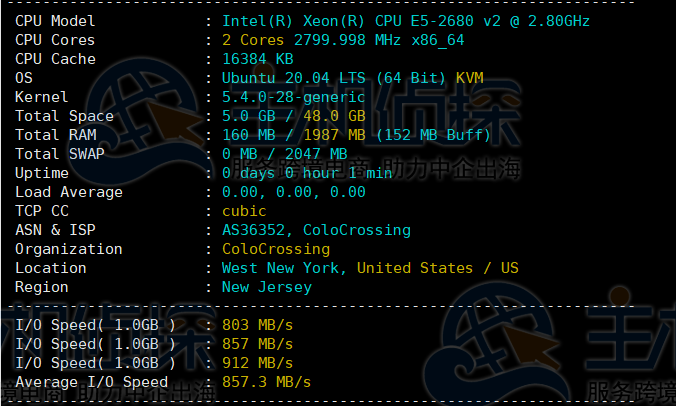Click the 912 MB/s speed result
Image resolution: width=676 pixels, height=406 pixels.
point(257,363)
